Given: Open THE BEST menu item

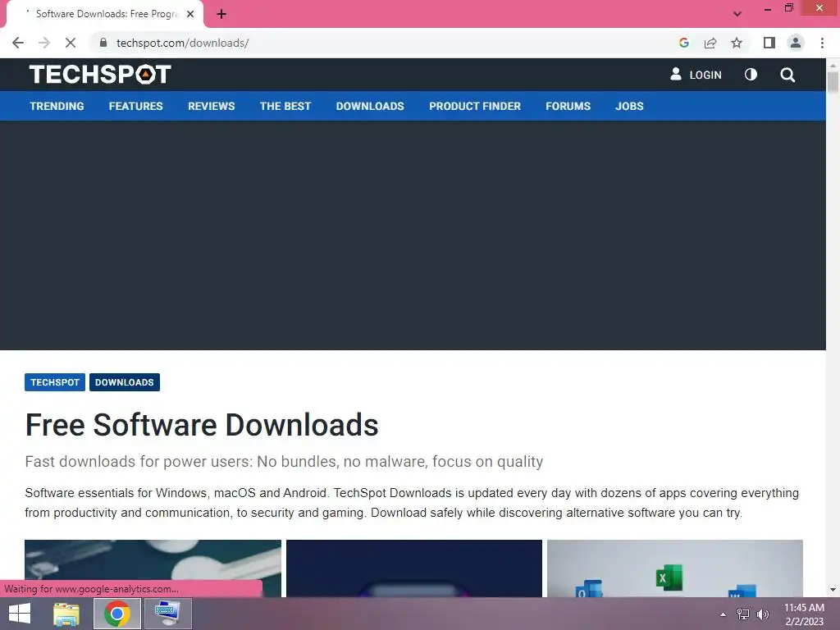Looking at the screenshot, I should (x=285, y=106).
